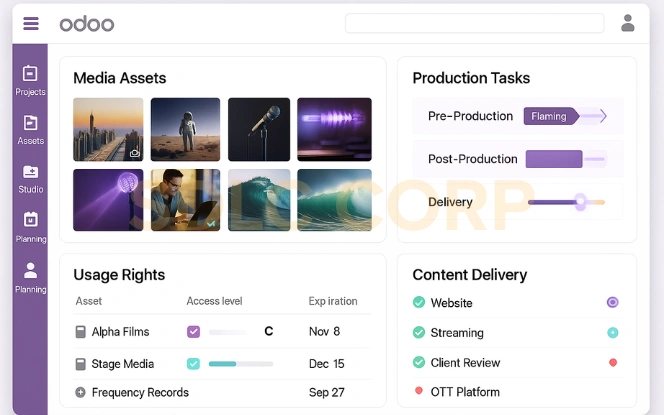Click the Pre-Production task label

pyautogui.click(x=470, y=116)
